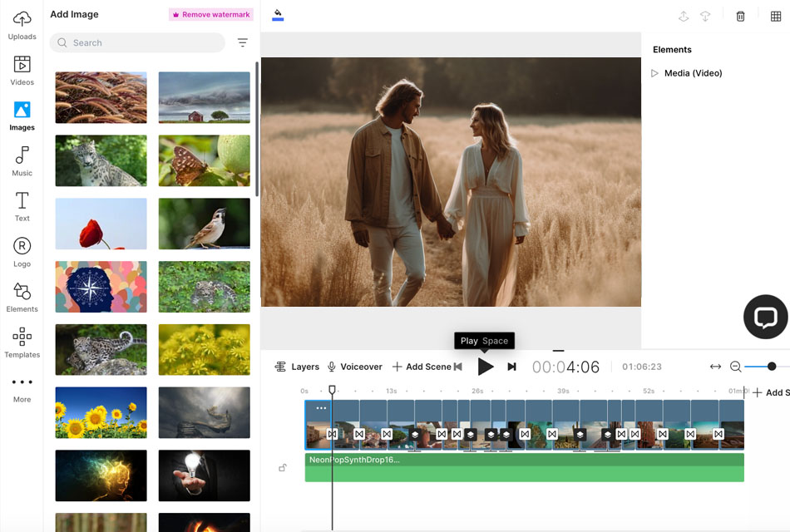Click the send backward layer icon
This screenshot has height=532, width=790.
[x=705, y=17]
